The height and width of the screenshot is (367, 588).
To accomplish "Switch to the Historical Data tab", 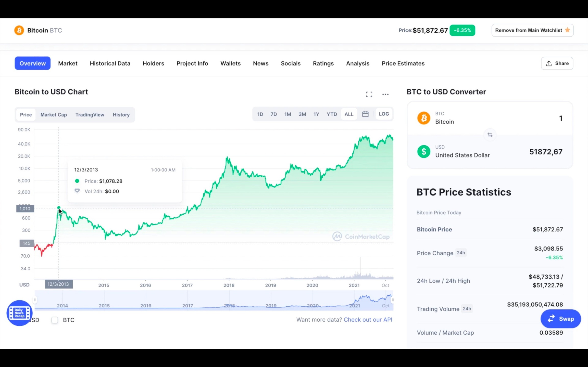I will [x=110, y=63].
